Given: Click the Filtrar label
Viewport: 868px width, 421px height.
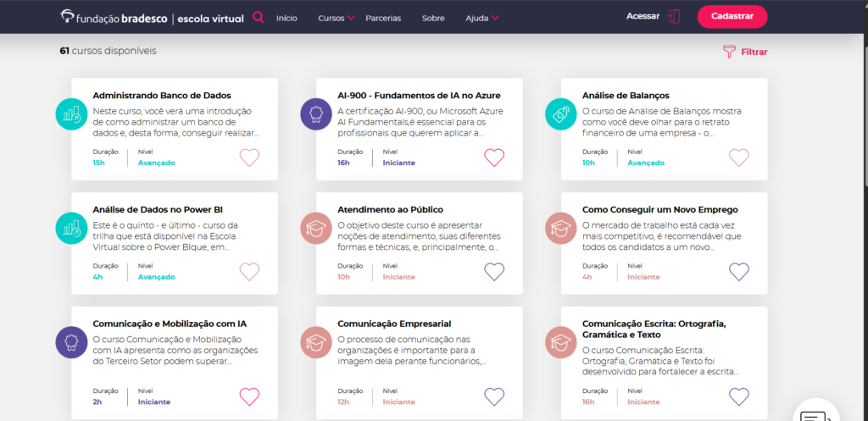Looking at the screenshot, I should click(x=754, y=53).
